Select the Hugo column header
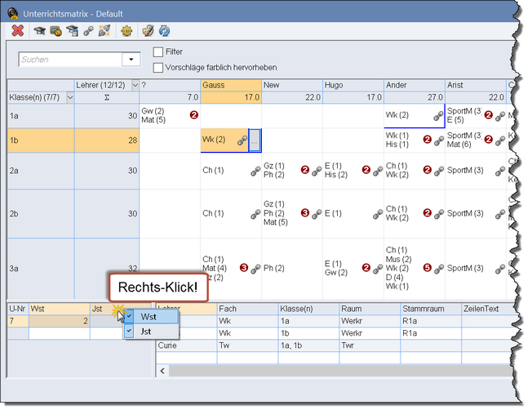The image size is (532, 410). (x=353, y=85)
